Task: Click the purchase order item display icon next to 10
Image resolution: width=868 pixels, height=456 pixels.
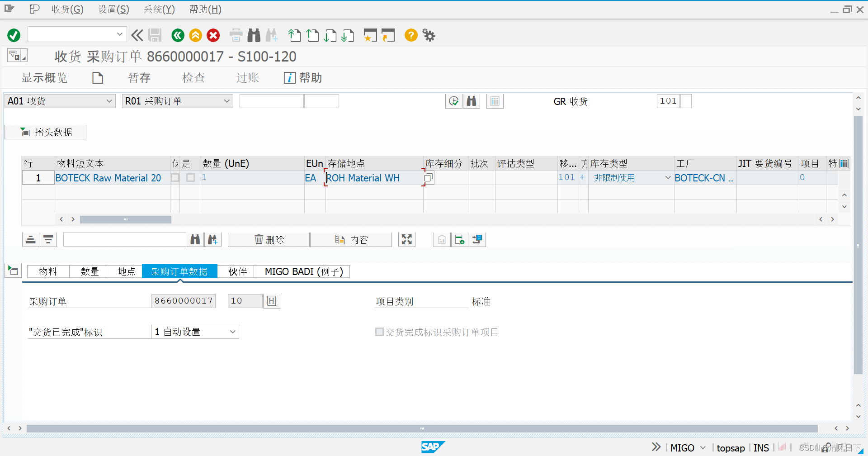Action: [272, 301]
